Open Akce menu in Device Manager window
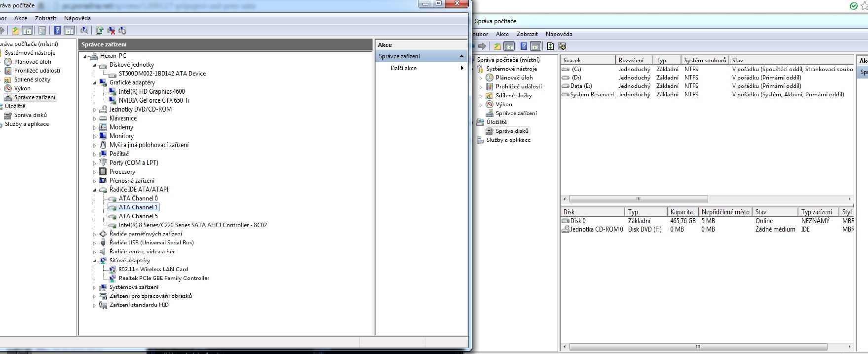The height and width of the screenshot is (354, 868). 21,18
